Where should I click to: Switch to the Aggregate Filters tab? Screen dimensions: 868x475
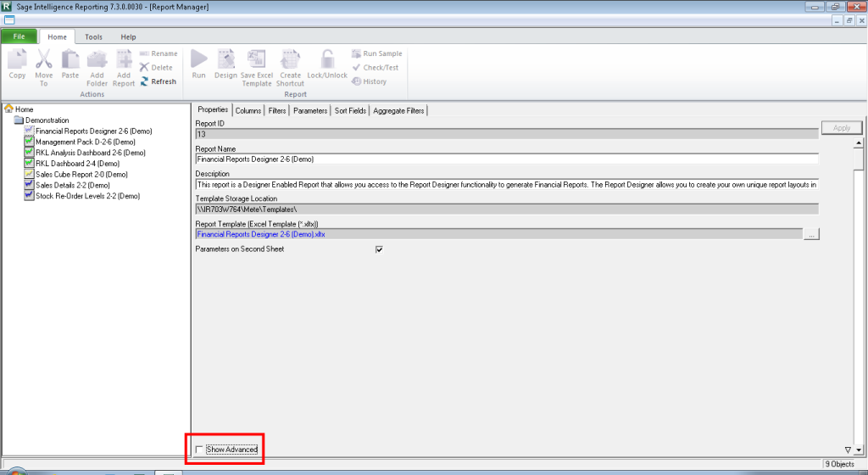(x=398, y=111)
